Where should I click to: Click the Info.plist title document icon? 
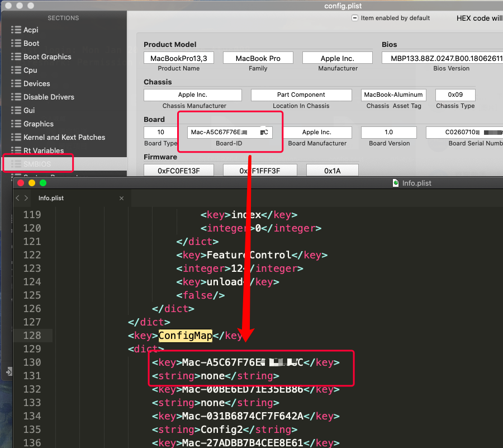click(396, 183)
